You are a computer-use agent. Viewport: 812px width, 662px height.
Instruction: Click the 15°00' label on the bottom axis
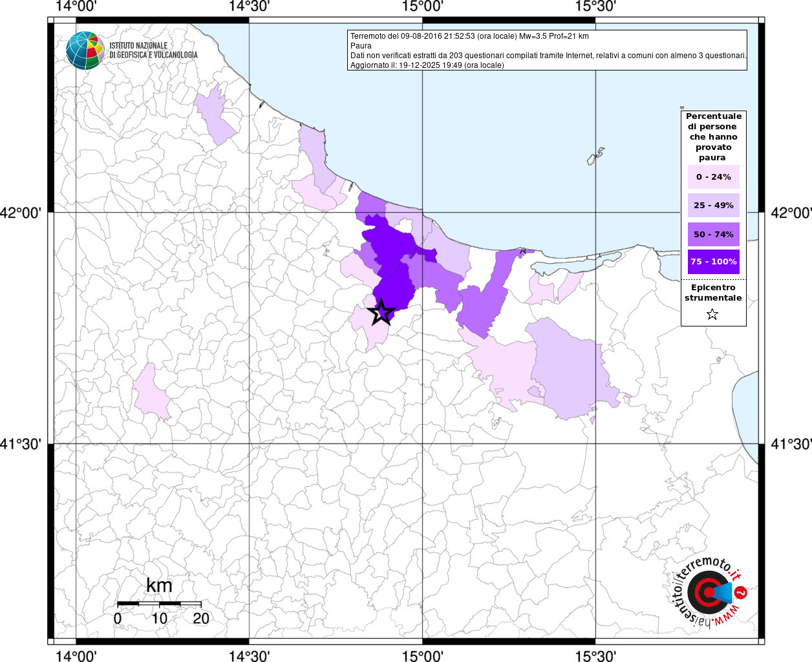(x=422, y=656)
